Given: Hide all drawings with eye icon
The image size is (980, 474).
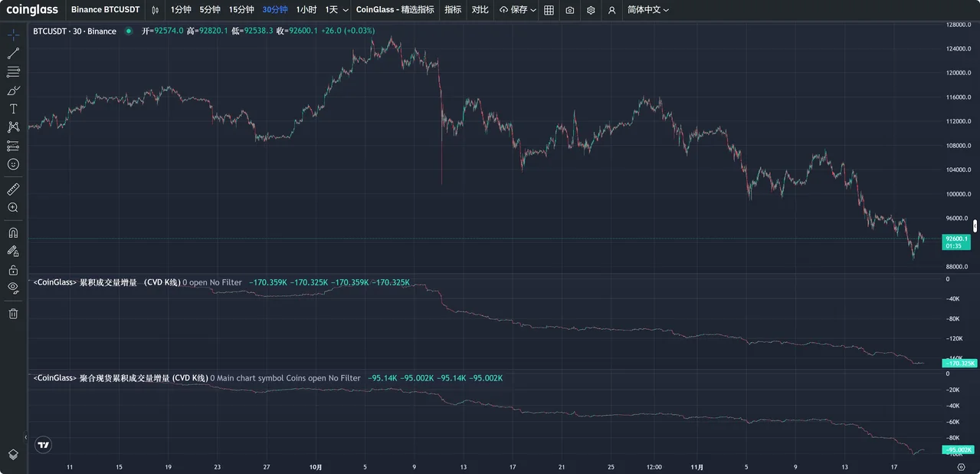Looking at the screenshot, I should click(x=13, y=288).
